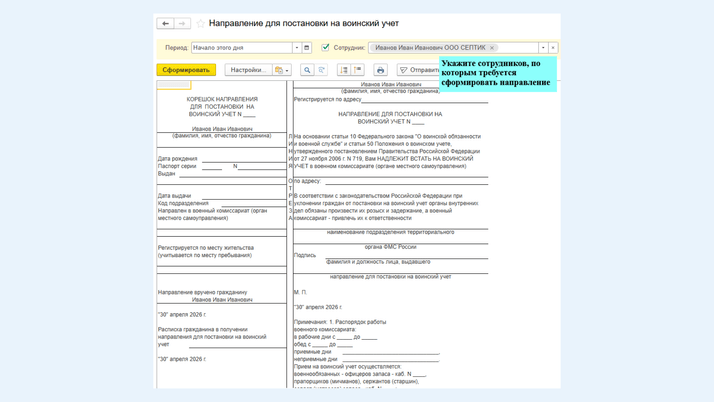This screenshot has width=714, height=402.
Task: Go back with the left arrow button
Action: click(165, 23)
